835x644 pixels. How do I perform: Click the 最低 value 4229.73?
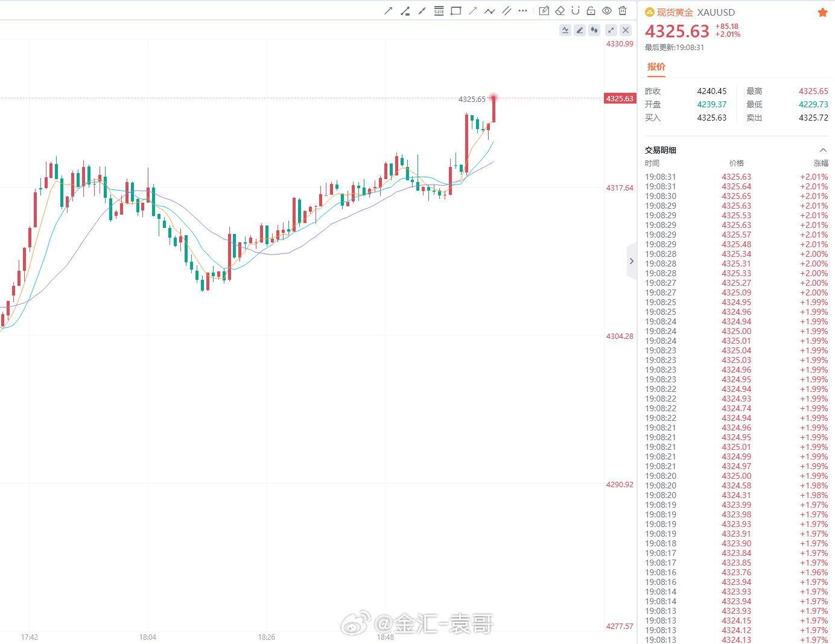click(813, 104)
